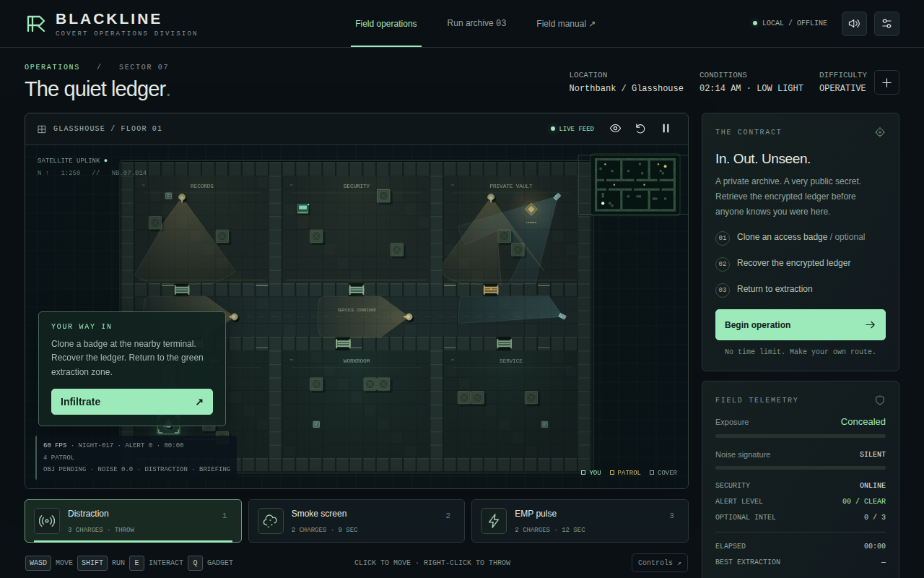
Task: Click the Begin operation button
Action: (x=801, y=325)
